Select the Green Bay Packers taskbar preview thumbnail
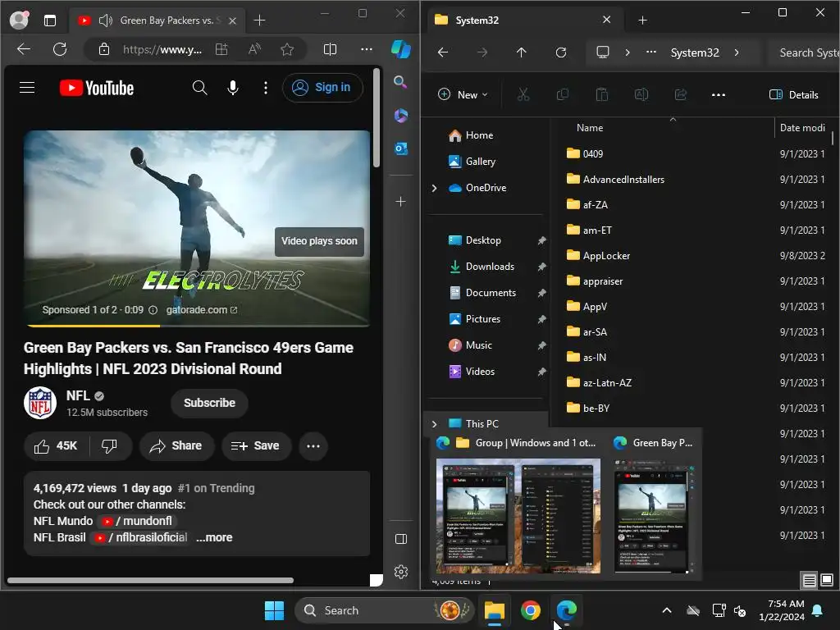 (651, 514)
